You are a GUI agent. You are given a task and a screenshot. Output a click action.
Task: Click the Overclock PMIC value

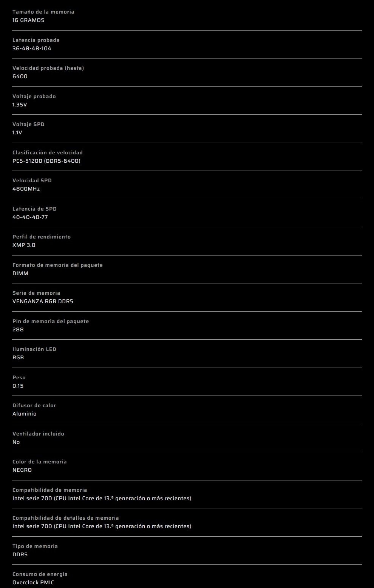point(33,582)
